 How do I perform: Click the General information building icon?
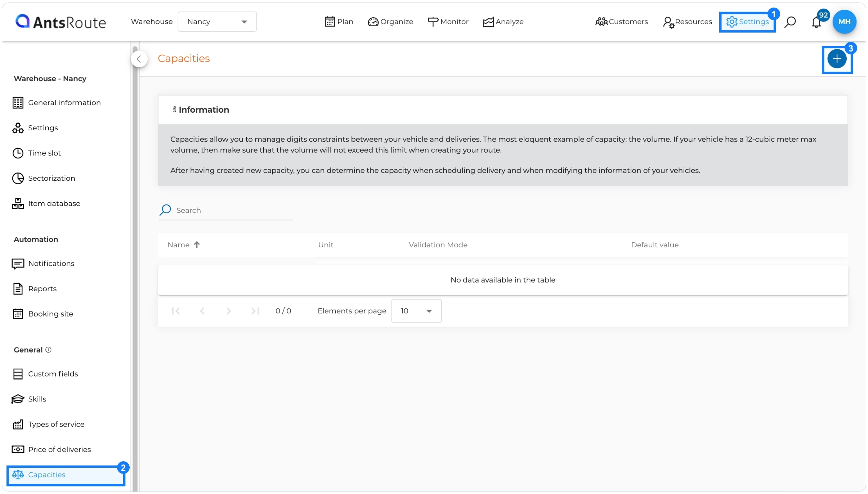[18, 103]
